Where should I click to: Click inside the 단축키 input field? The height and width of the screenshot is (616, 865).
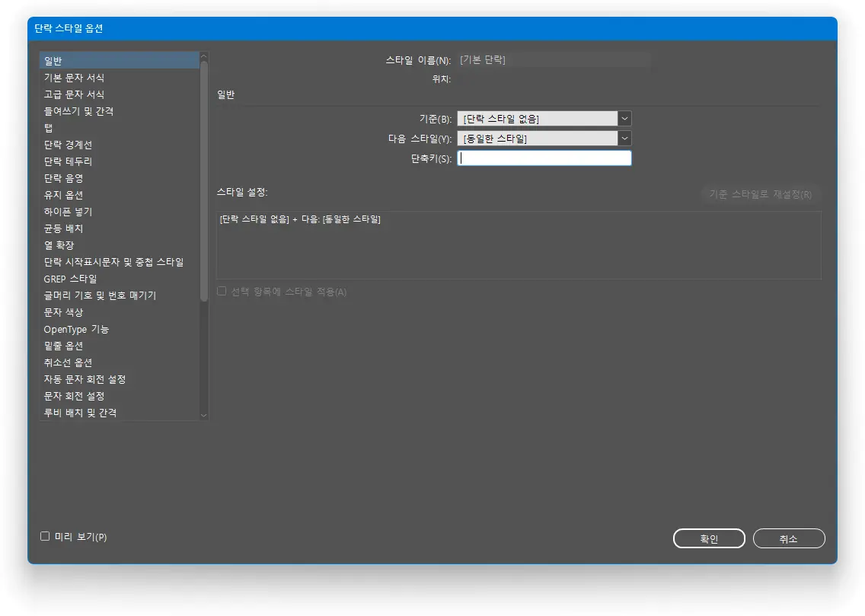pos(544,158)
